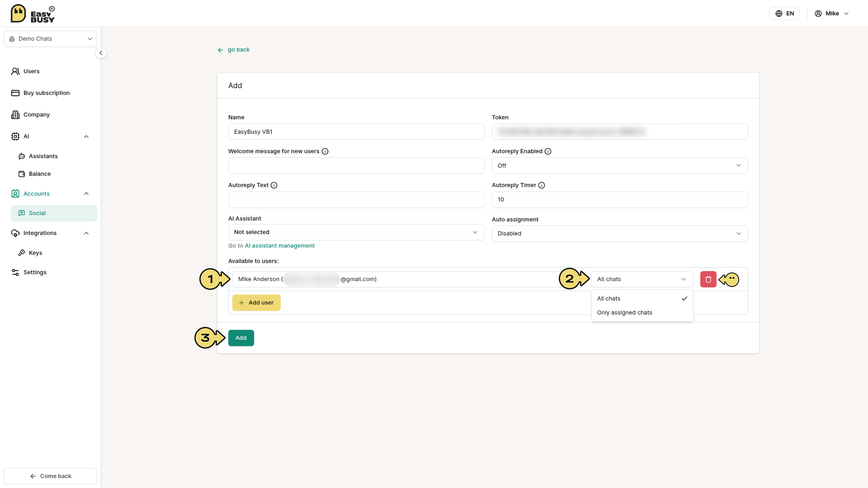Collapse the Integrations menu group
Image resolution: width=868 pixels, height=488 pixels.
click(86, 233)
